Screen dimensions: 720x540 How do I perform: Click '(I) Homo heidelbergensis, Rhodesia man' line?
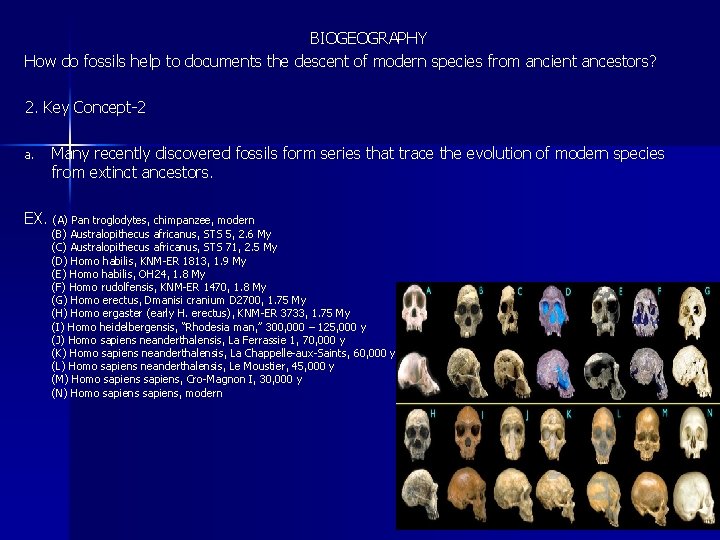209,327
